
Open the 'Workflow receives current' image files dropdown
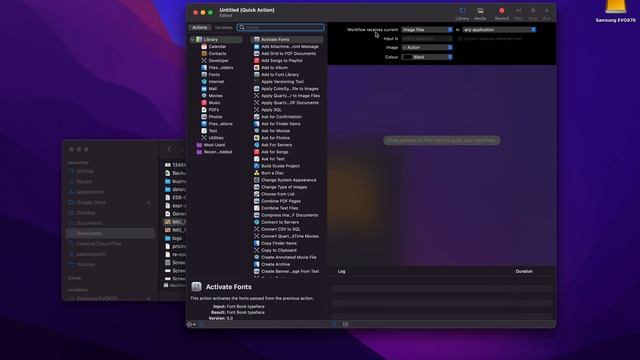(x=427, y=30)
